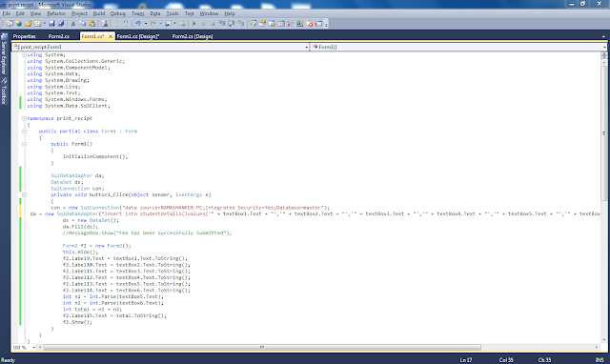Comment out selected lines icon

click(116, 23)
